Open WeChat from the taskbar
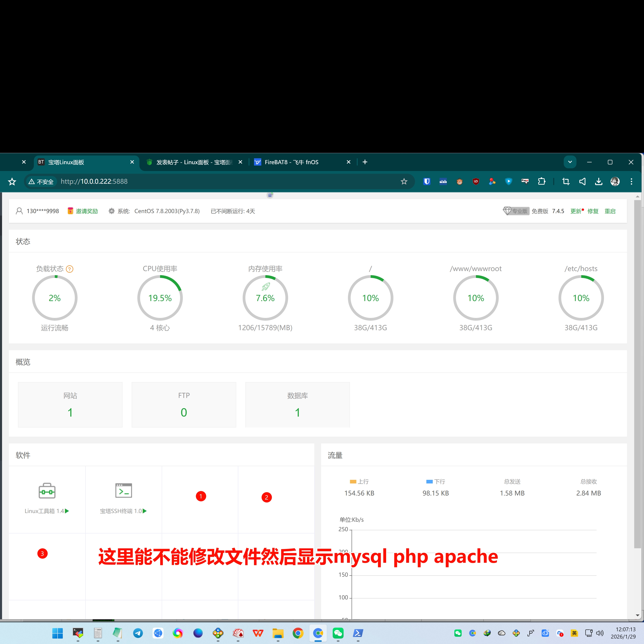 pyautogui.click(x=338, y=633)
